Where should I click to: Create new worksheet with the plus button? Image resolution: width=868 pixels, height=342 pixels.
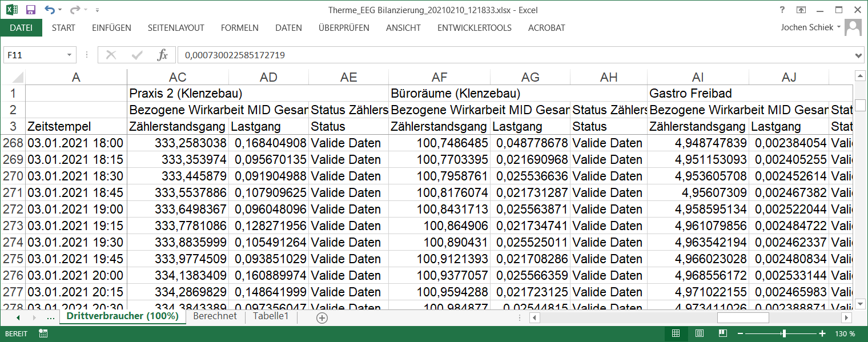tap(321, 317)
